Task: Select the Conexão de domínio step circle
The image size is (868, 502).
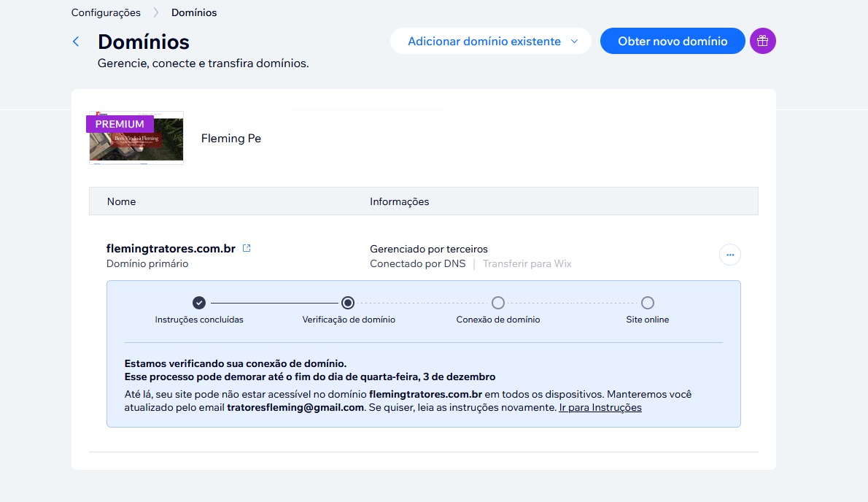Action: click(x=498, y=303)
